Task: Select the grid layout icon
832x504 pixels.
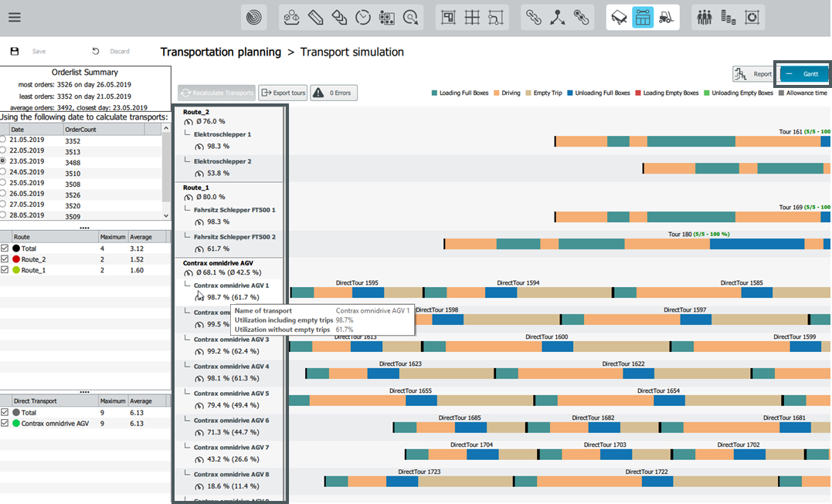Action: (x=472, y=18)
